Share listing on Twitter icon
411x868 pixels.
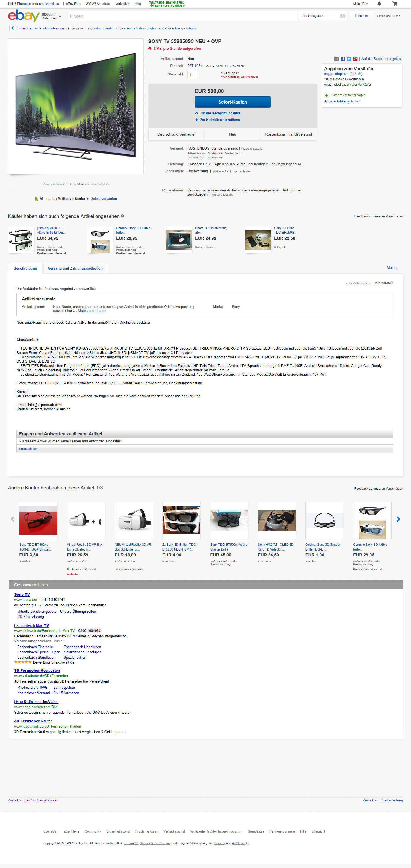tap(349, 59)
